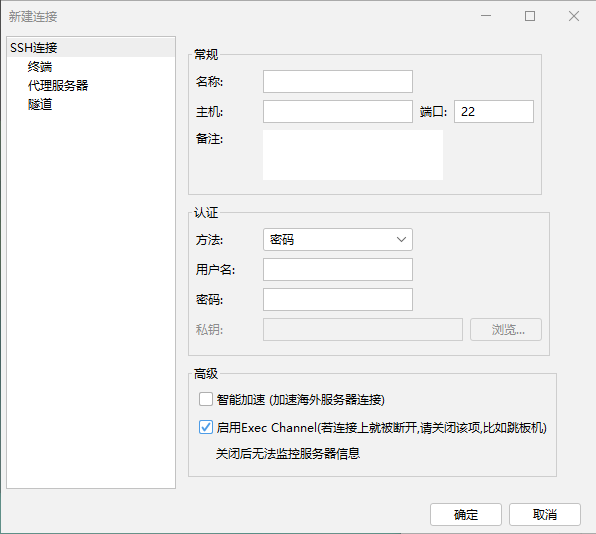This screenshot has width=596, height=534.
Task: Click the 名称 input field
Action: pos(338,81)
